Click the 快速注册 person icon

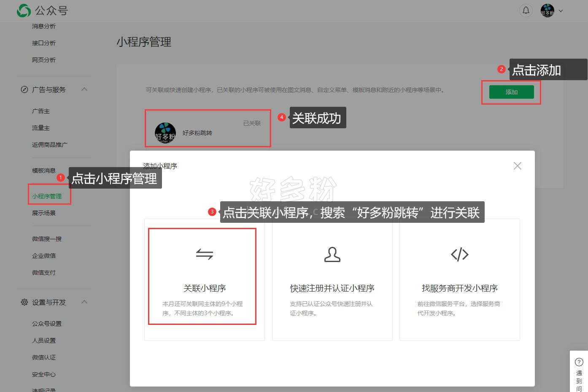coord(332,254)
